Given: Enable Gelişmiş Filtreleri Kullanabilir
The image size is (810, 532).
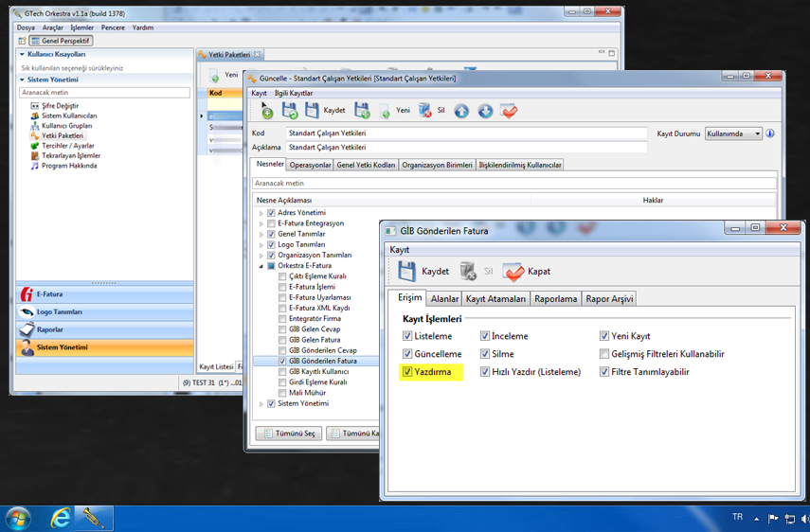Looking at the screenshot, I should 603,354.
